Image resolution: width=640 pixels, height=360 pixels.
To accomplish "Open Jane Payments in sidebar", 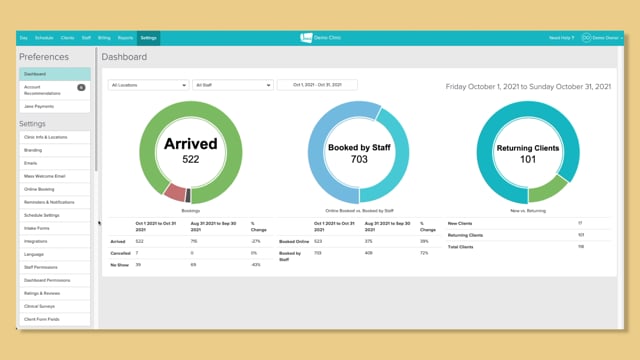I will [x=55, y=106].
